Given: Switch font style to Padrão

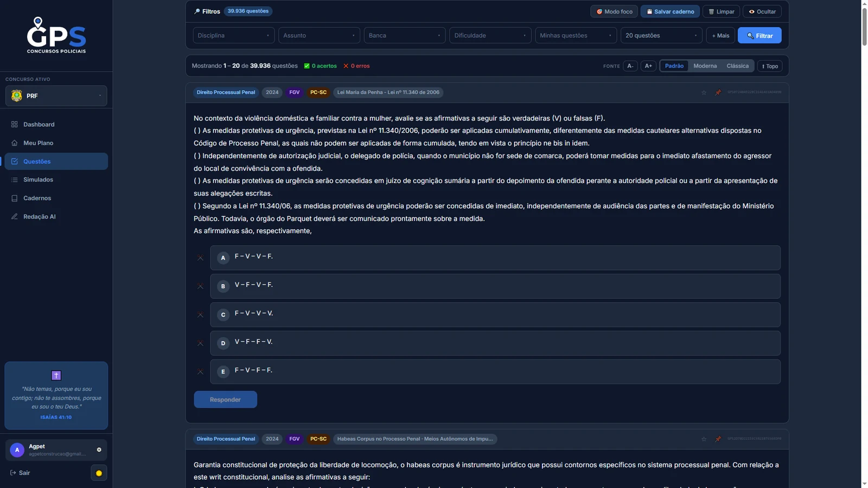Looking at the screenshot, I should coord(674,66).
